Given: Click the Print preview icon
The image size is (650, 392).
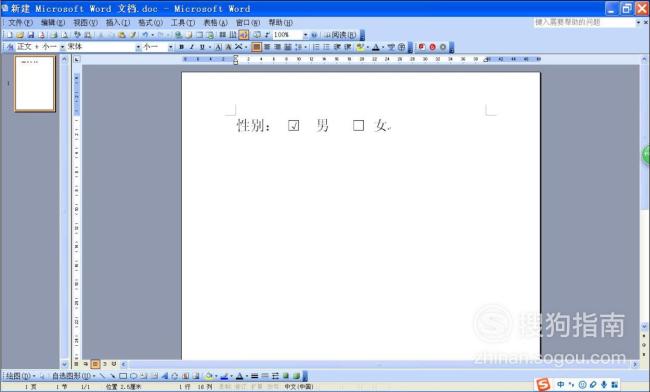Looking at the screenshot, I should point(64,35).
